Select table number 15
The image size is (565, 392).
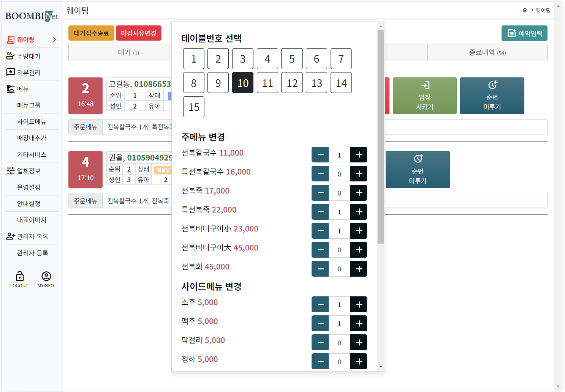pyautogui.click(x=194, y=107)
